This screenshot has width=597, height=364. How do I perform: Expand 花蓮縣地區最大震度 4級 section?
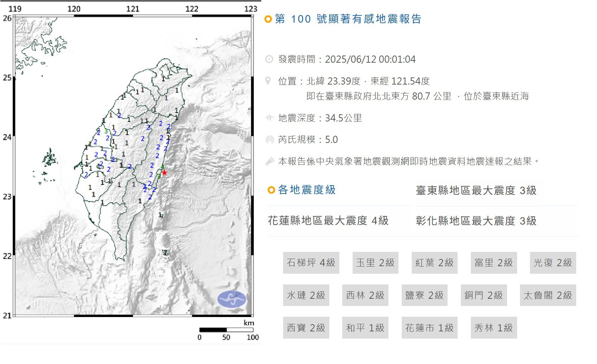[328, 221]
